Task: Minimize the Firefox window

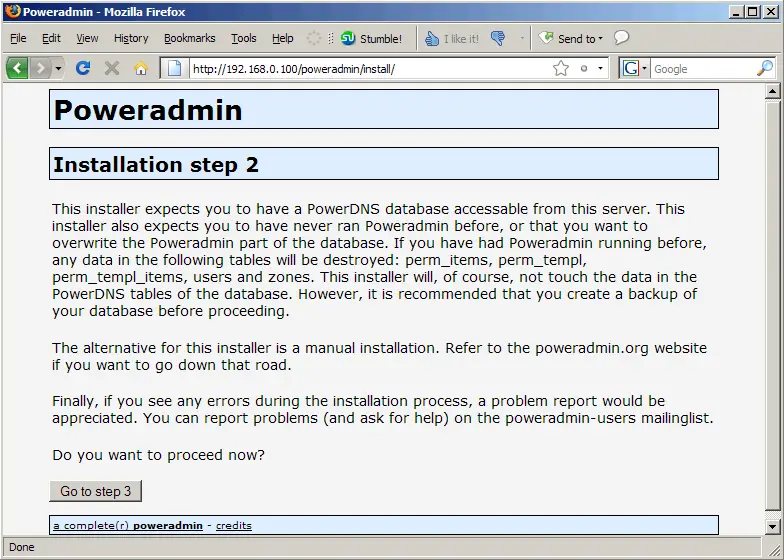Action: pos(735,12)
